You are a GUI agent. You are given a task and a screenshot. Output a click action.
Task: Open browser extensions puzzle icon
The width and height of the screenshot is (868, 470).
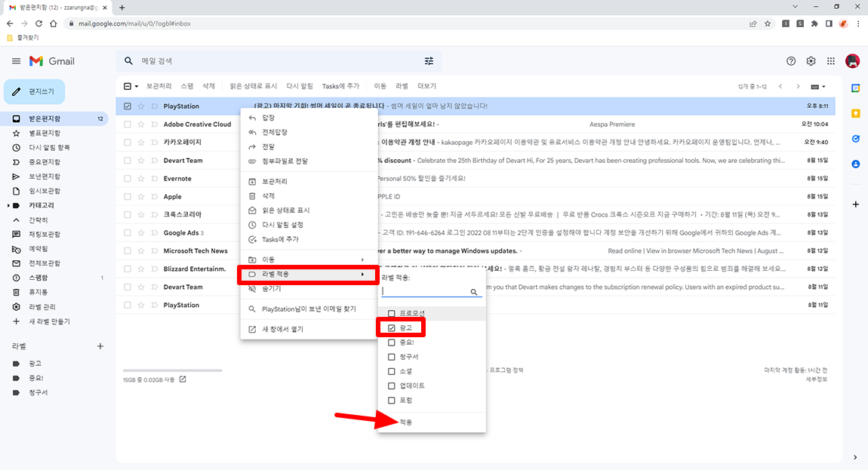[814, 24]
